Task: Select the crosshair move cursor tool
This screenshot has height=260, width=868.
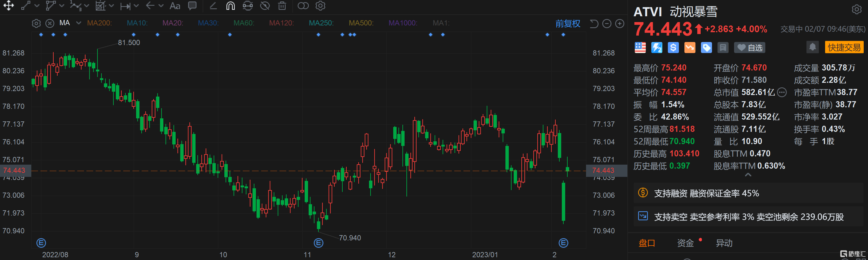Action: pyautogui.click(x=8, y=6)
